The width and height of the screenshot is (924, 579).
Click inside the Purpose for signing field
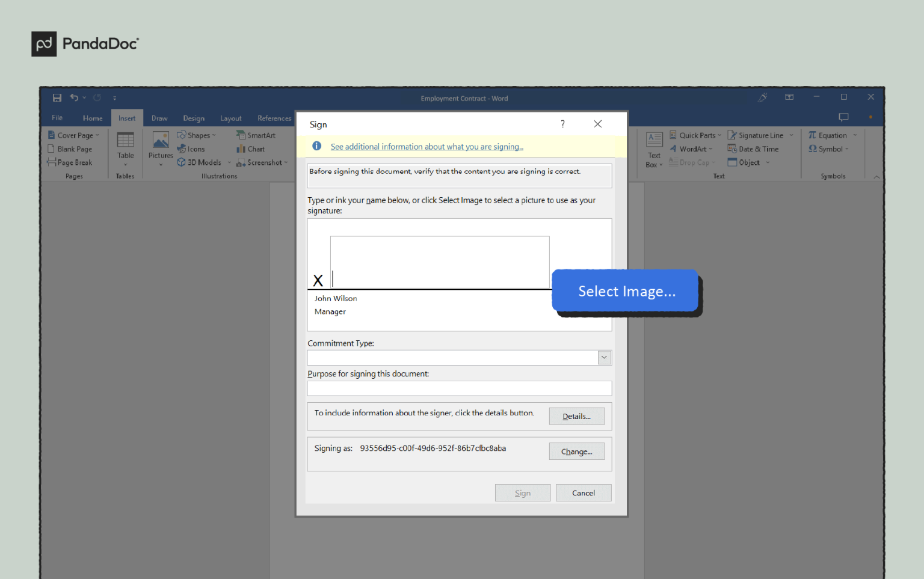click(x=459, y=388)
